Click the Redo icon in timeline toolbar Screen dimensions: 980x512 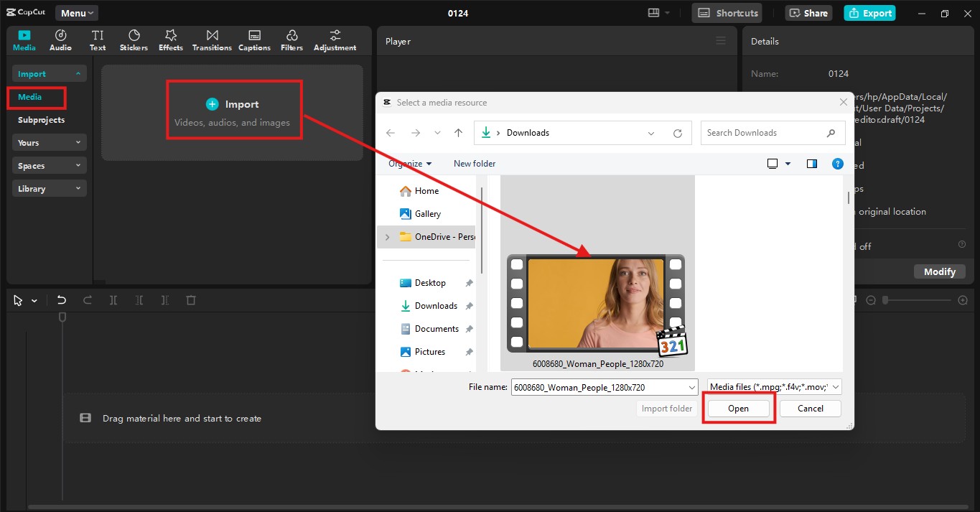[x=88, y=300]
